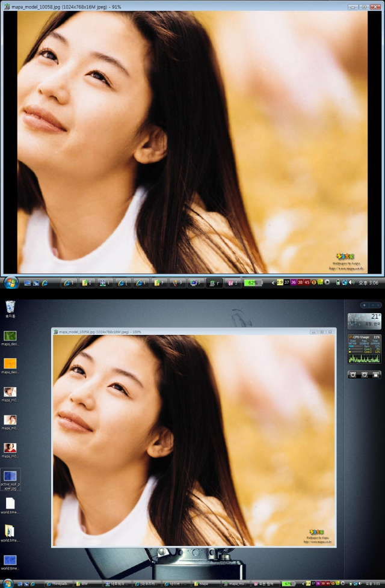Click the pink gift taskbar button on upper taskbar

coord(233,283)
